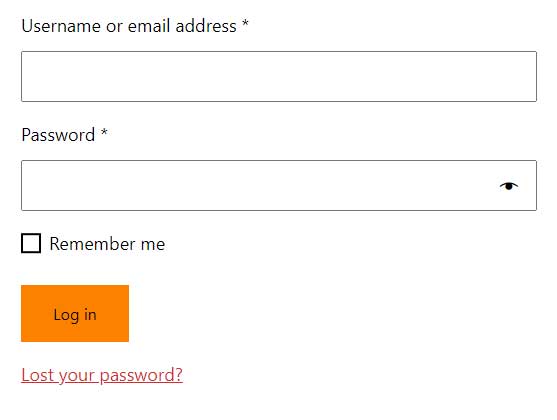Viewport: 557px width, 420px height.
Task: Reveal typed password via eye symbol
Action: [509, 185]
